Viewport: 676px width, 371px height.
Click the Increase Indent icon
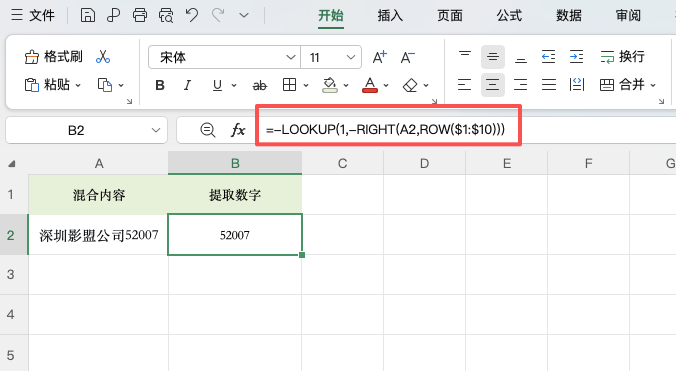point(576,56)
